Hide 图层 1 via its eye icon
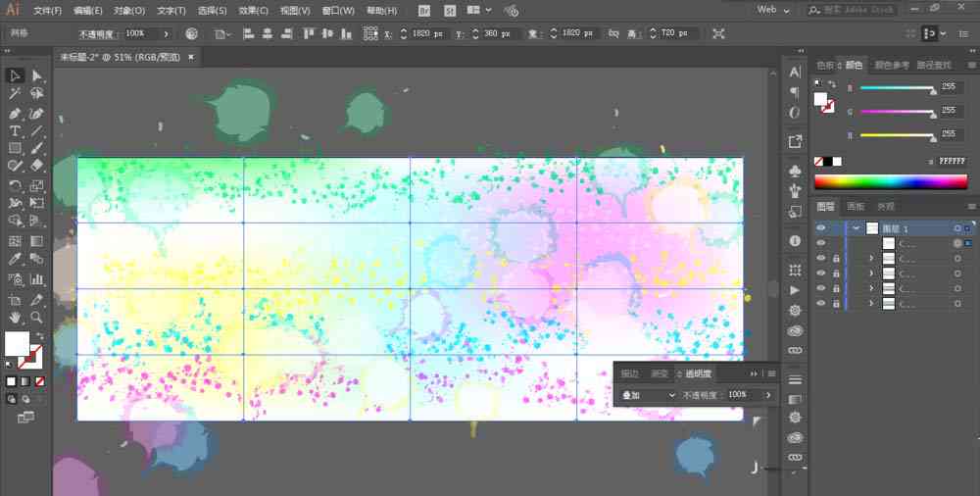980x496 pixels. click(x=820, y=228)
